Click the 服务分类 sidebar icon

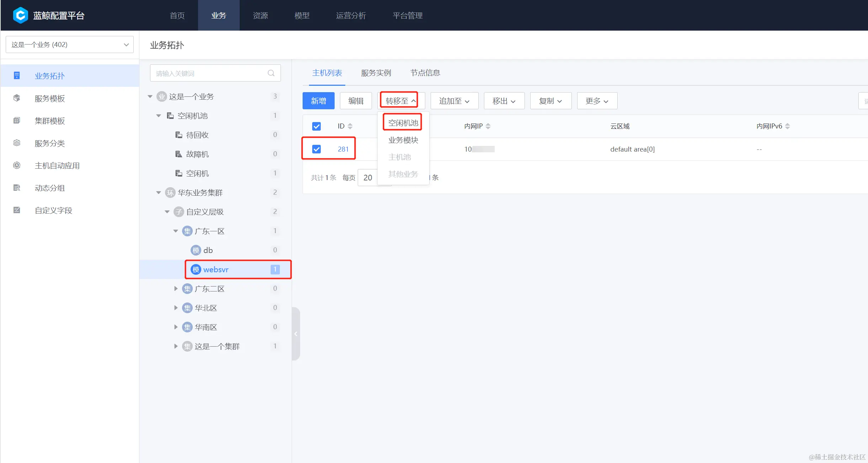tap(17, 143)
